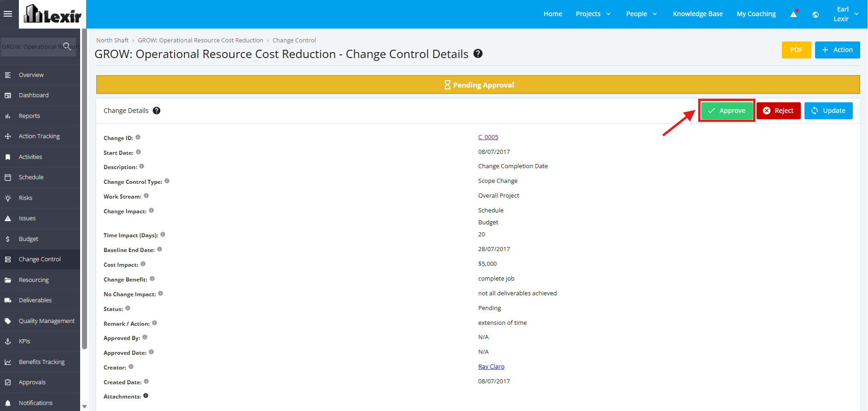
Task: Expand the Projects dropdown menu
Action: tap(593, 14)
